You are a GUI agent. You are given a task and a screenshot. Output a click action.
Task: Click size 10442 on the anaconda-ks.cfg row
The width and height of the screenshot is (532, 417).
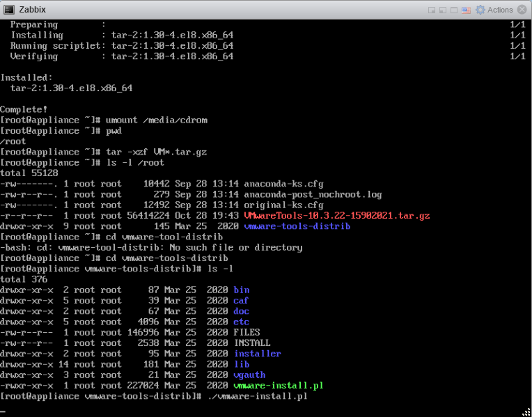tap(156, 184)
